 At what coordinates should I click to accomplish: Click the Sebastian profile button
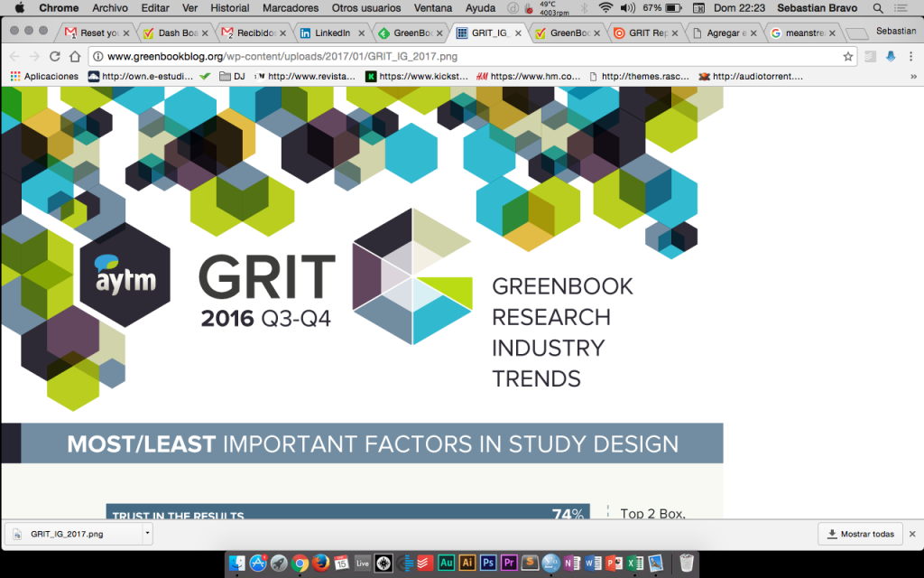click(896, 31)
